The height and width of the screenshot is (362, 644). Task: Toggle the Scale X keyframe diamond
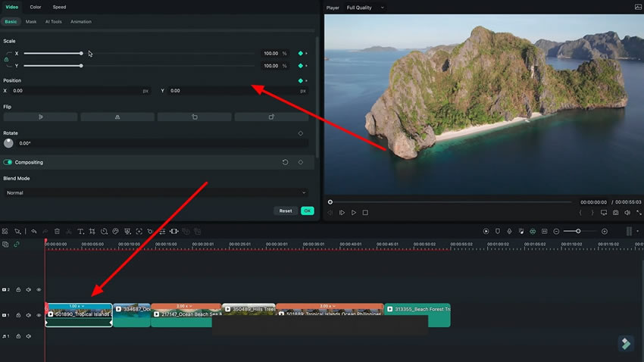point(300,53)
